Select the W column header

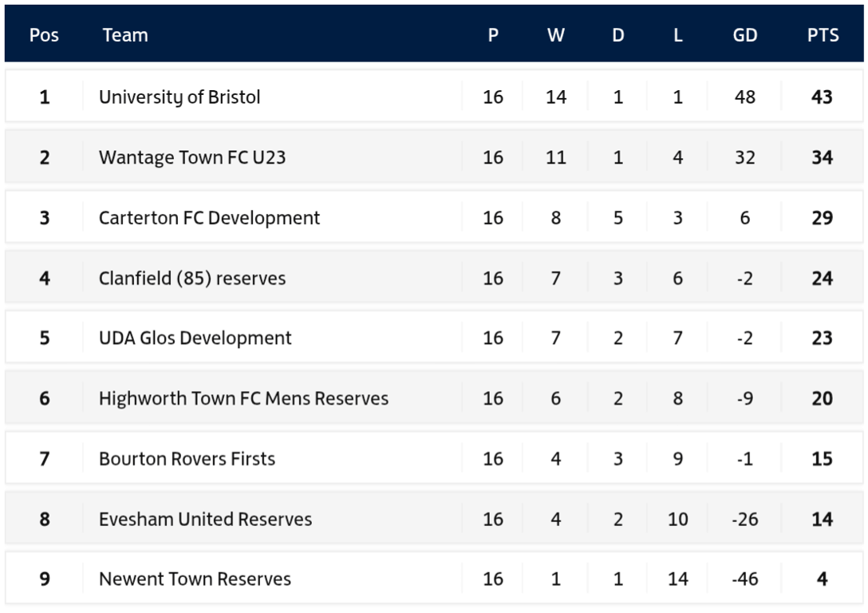pos(556,35)
